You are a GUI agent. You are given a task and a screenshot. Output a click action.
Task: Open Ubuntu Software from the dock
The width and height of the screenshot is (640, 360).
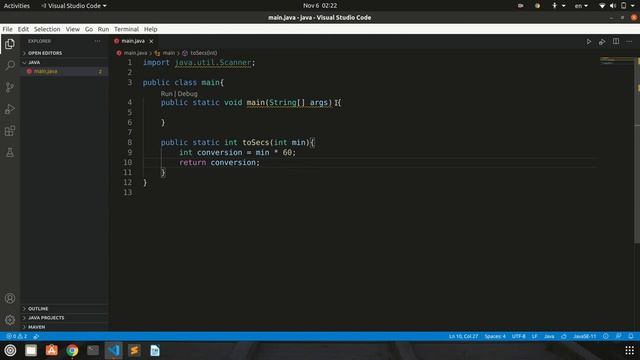[52, 350]
